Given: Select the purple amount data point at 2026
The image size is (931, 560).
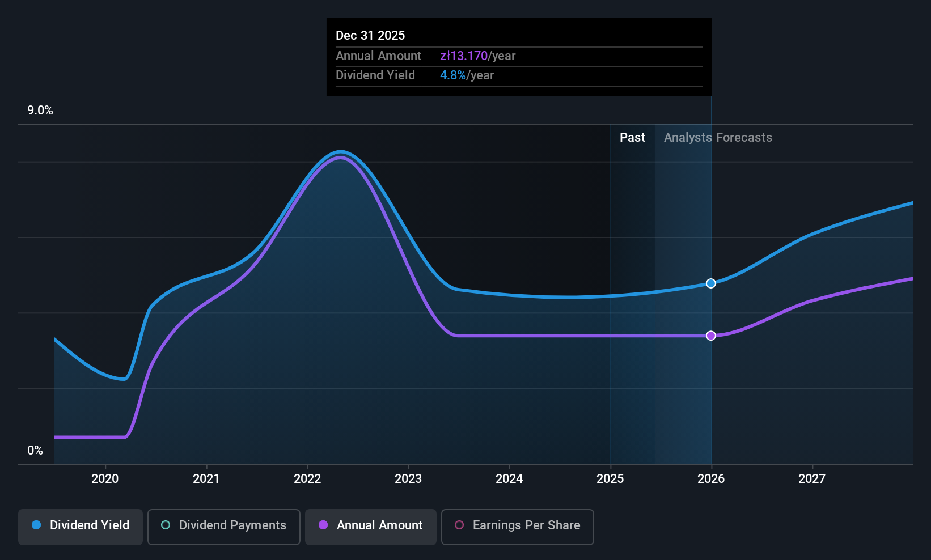Looking at the screenshot, I should (x=711, y=336).
